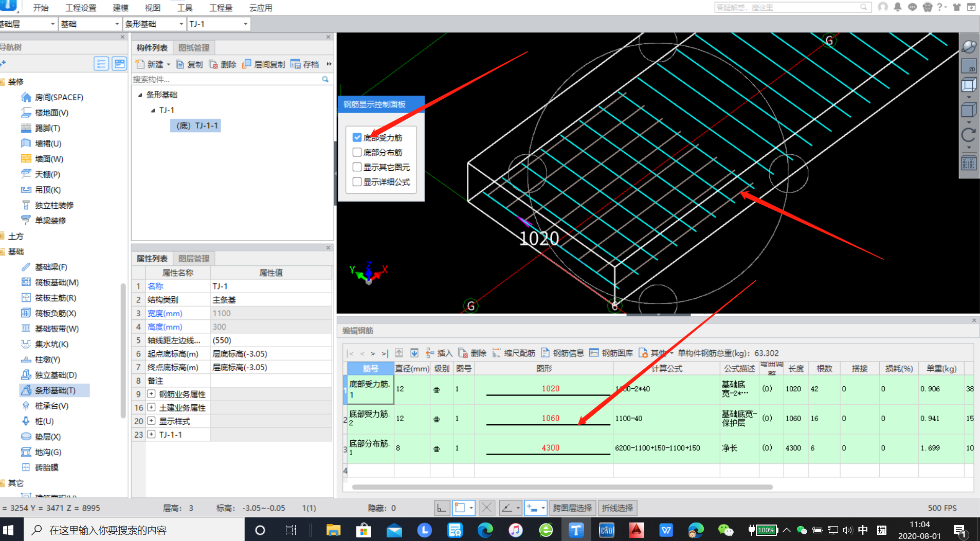Click 存档 archive button
Screen dimensions: 980x541
(305, 64)
